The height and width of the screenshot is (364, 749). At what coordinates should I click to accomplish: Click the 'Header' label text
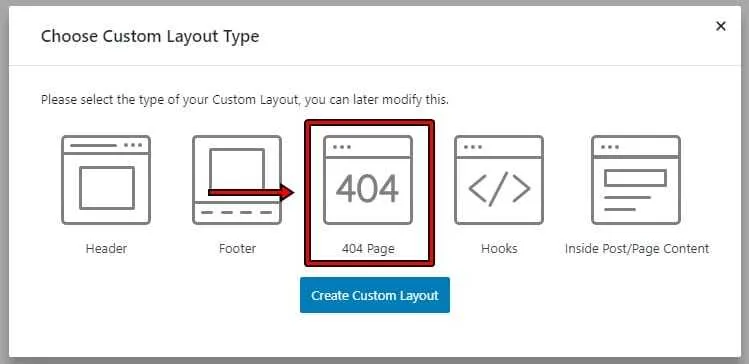(x=106, y=249)
